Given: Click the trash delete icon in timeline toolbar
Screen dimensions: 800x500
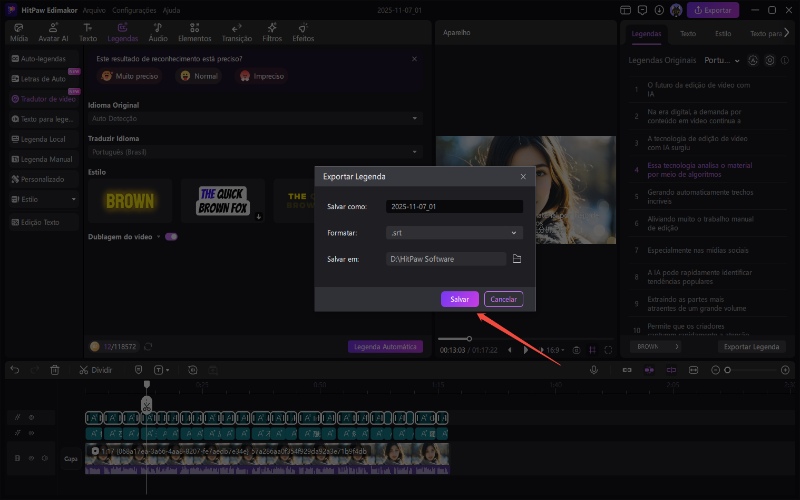Looking at the screenshot, I should [54, 370].
